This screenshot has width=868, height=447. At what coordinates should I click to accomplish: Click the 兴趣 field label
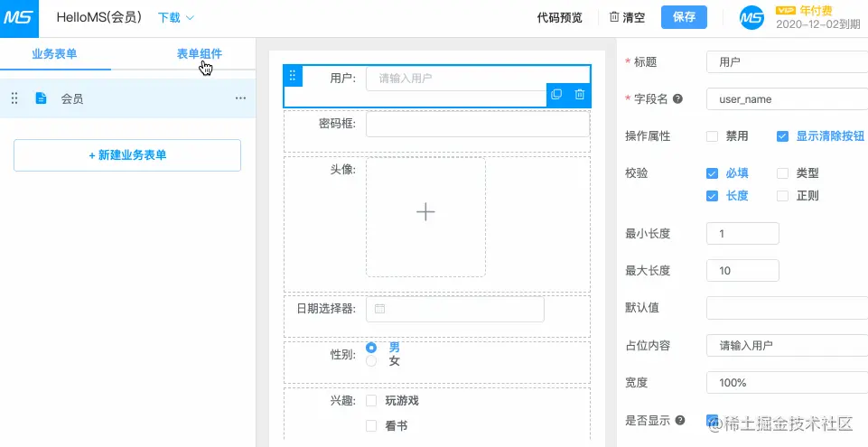coord(342,401)
